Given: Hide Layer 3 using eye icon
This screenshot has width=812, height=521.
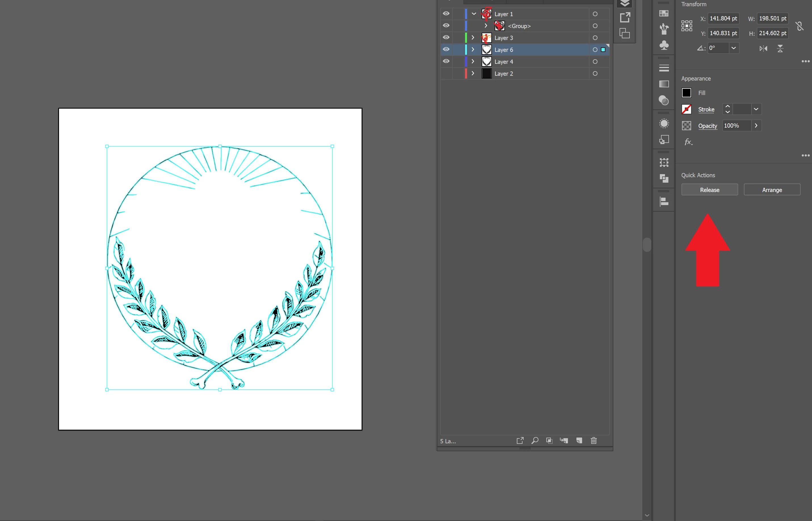Looking at the screenshot, I should tap(446, 37).
